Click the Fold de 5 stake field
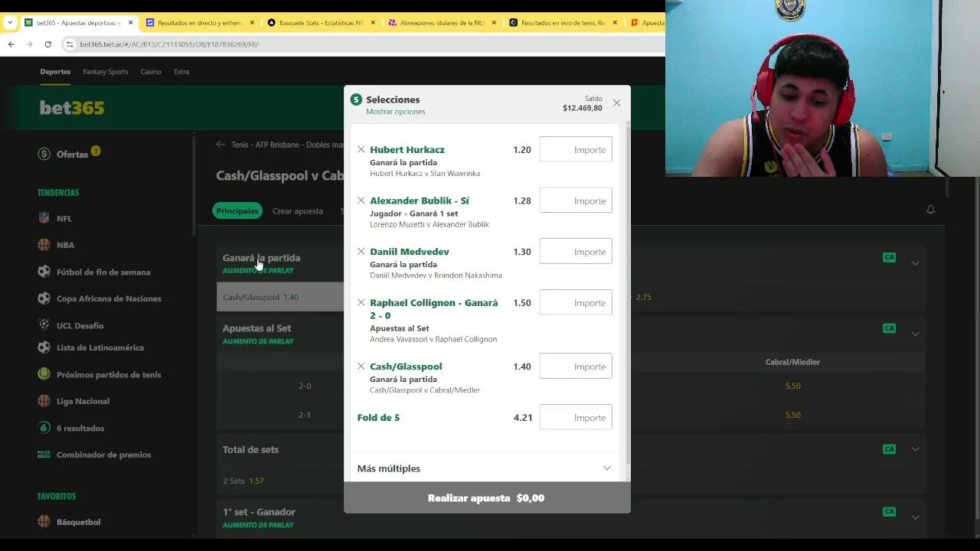The height and width of the screenshot is (551, 980). point(576,417)
